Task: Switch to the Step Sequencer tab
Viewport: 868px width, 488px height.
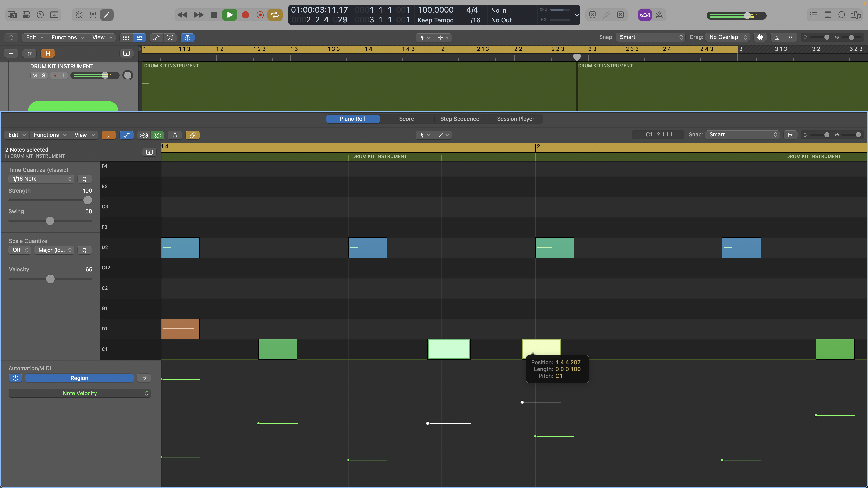Action: pos(461,119)
